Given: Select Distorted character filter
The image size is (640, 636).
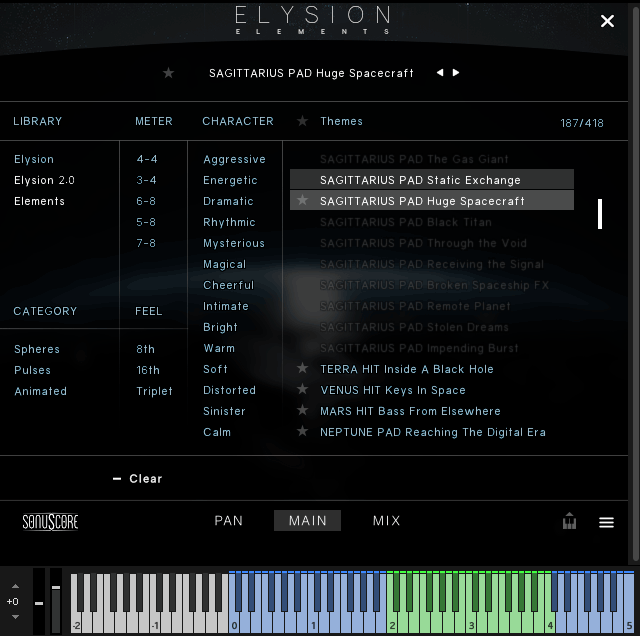Looking at the screenshot, I should point(229,390).
